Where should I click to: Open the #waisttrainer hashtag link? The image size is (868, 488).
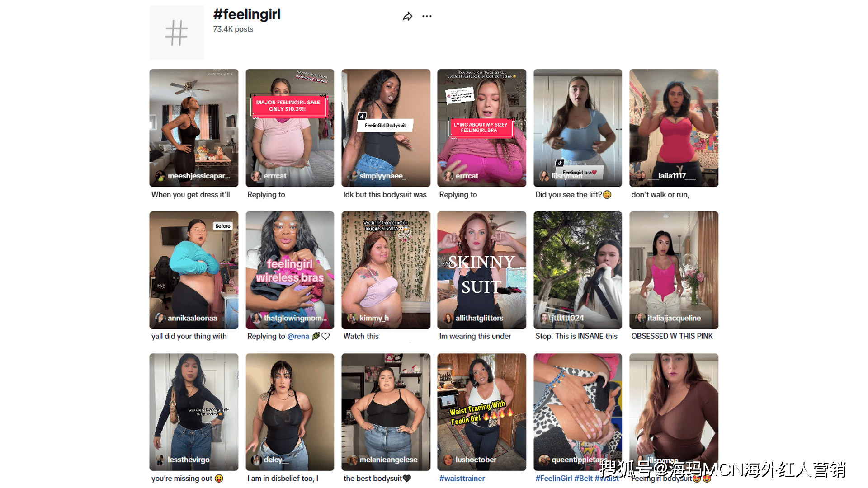click(x=462, y=479)
